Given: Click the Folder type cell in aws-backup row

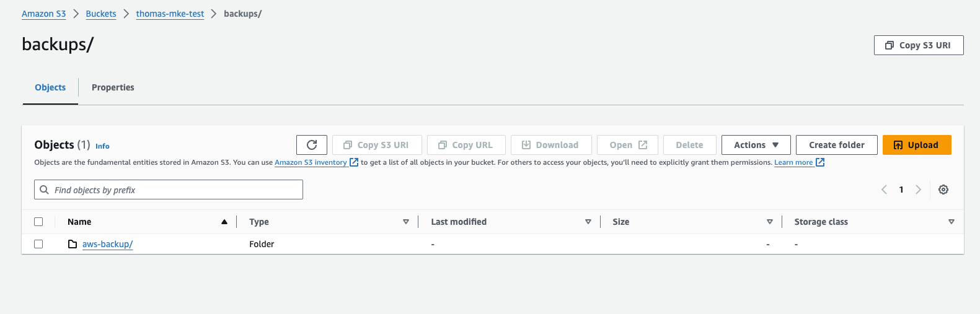Looking at the screenshot, I should 262,244.
